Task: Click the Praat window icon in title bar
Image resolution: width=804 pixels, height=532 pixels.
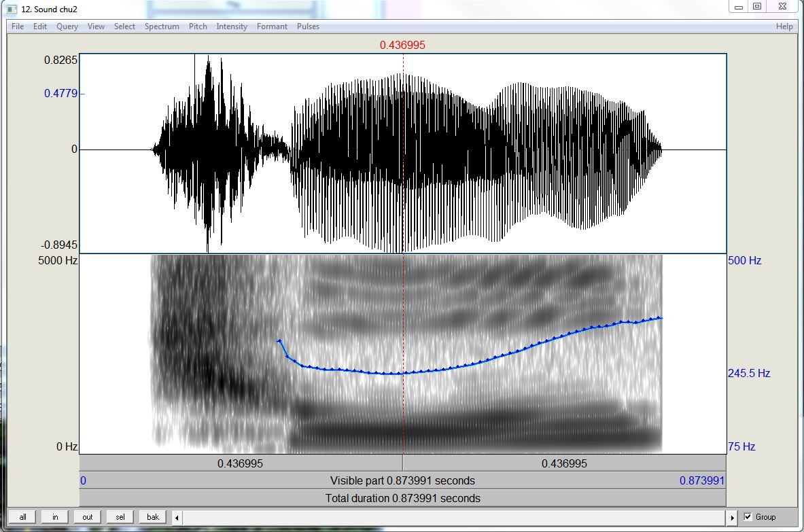Action: tap(12, 9)
